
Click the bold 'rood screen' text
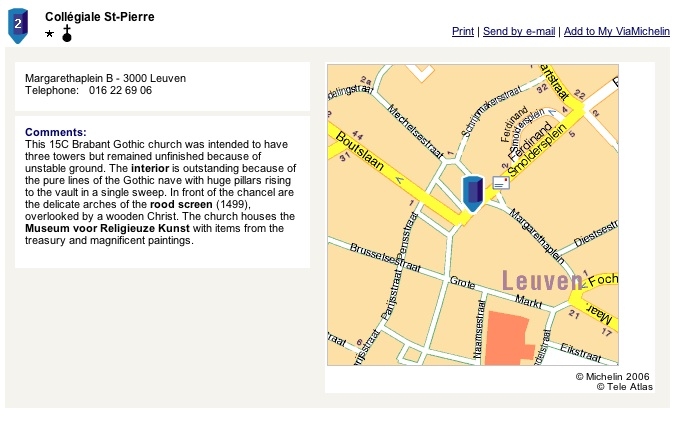[181, 204]
